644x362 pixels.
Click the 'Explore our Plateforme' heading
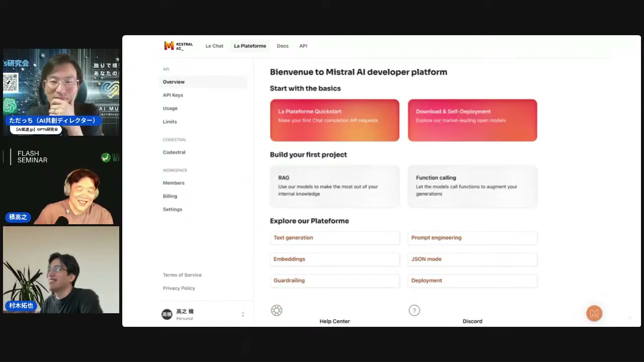pyautogui.click(x=309, y=221)
